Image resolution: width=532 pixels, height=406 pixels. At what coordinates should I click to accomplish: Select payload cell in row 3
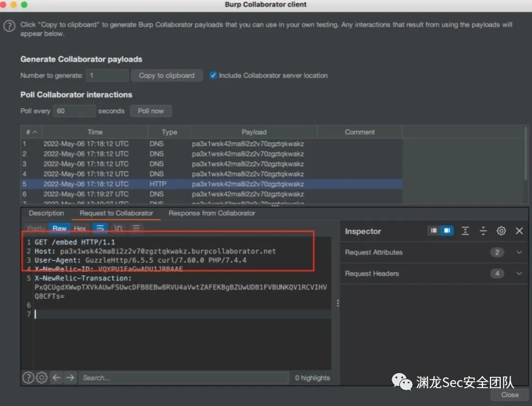click(248, 164)
